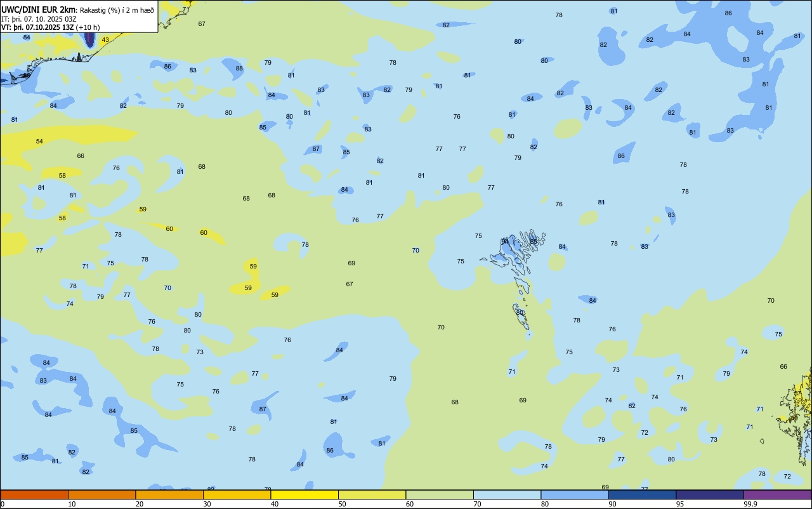The width and height of the screenshot is (812, 509).
Task: Click the '90' legend tick label
Action: [x=613, y=504]
